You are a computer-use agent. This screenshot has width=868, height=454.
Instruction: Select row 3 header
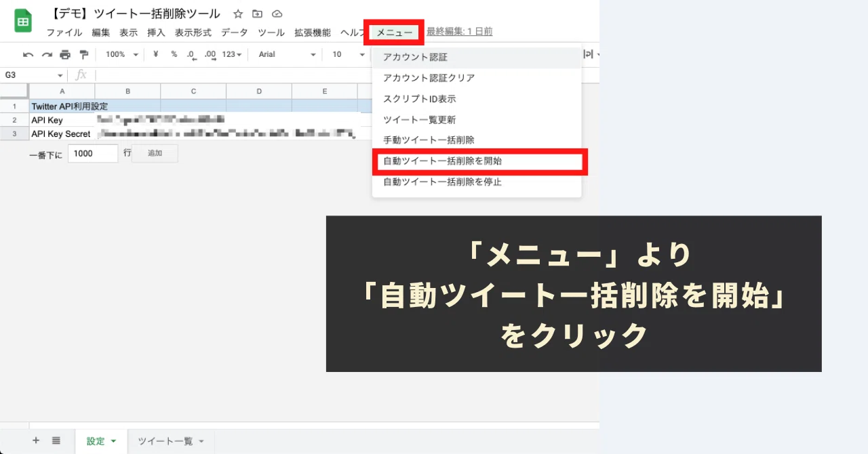[14, 134]
